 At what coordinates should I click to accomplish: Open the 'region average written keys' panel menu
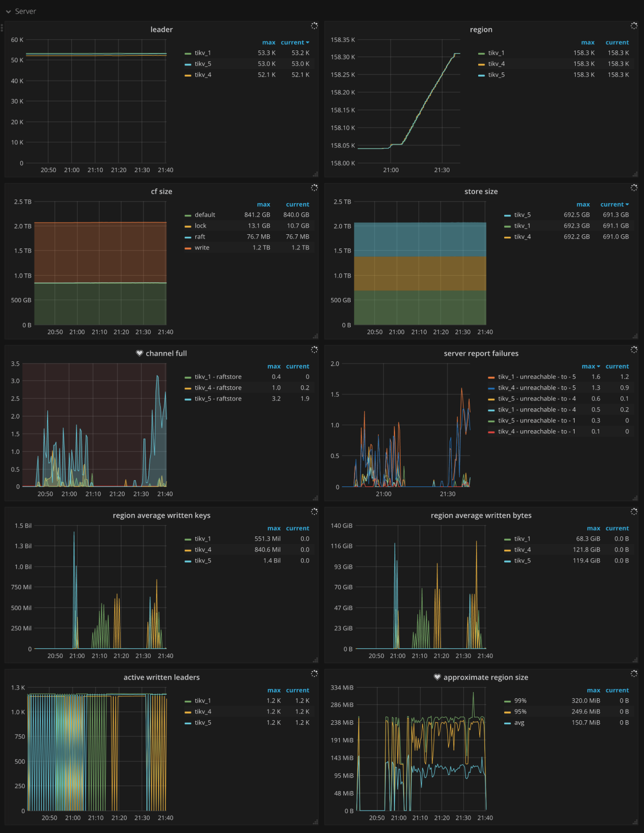(161, 516)
